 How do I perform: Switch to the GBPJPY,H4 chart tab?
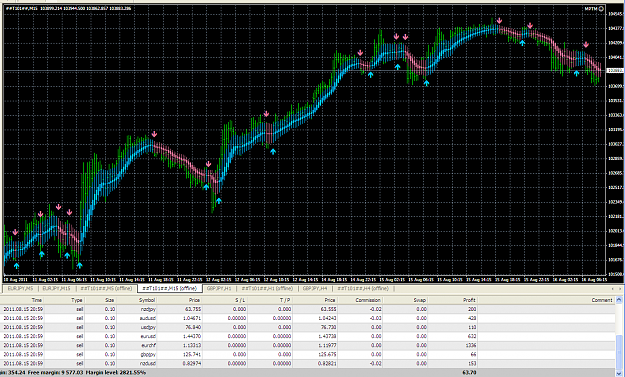pos(314,288)
